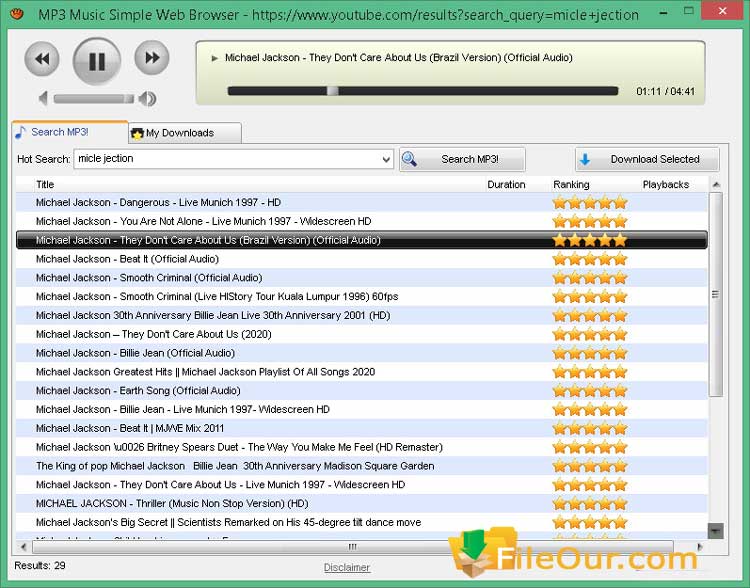Select 'The King of pop Michael Jackson' row
The width and height of the screenshot is (750, 588).
[362, 466]
